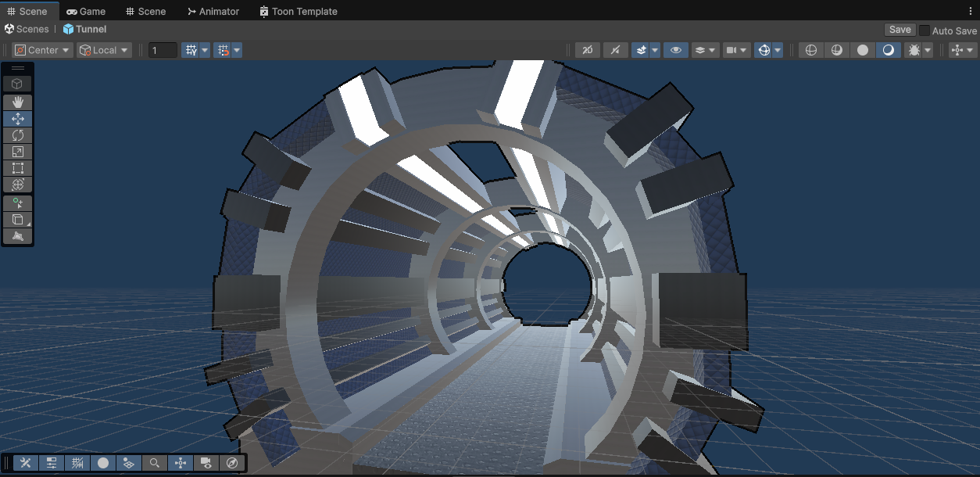Screen dimensions: 980x477
Task: Toggle grid snapping increment button
Action: point(222,50)
